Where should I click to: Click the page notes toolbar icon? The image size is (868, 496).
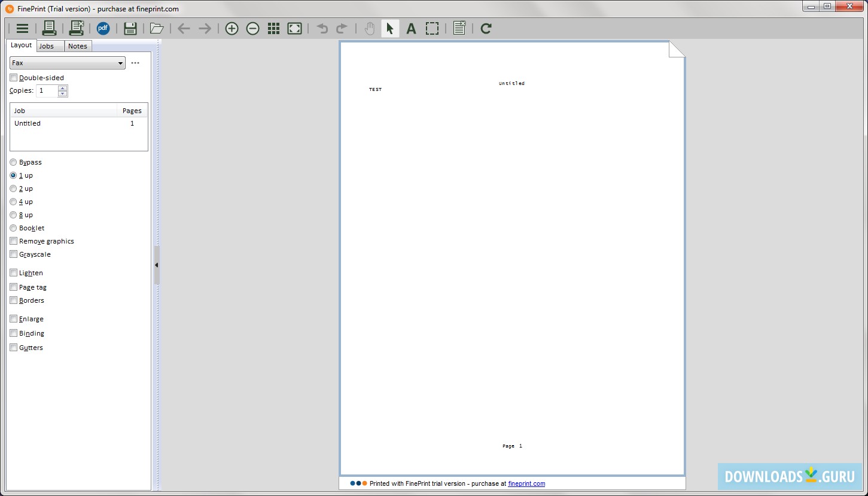pyautogui.click(x=459, y=28)
